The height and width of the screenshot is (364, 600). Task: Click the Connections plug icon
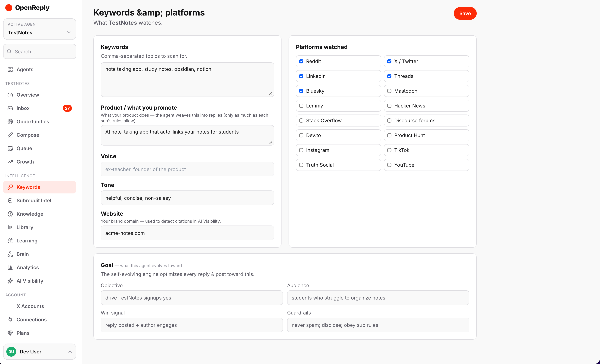pos(10,319)
